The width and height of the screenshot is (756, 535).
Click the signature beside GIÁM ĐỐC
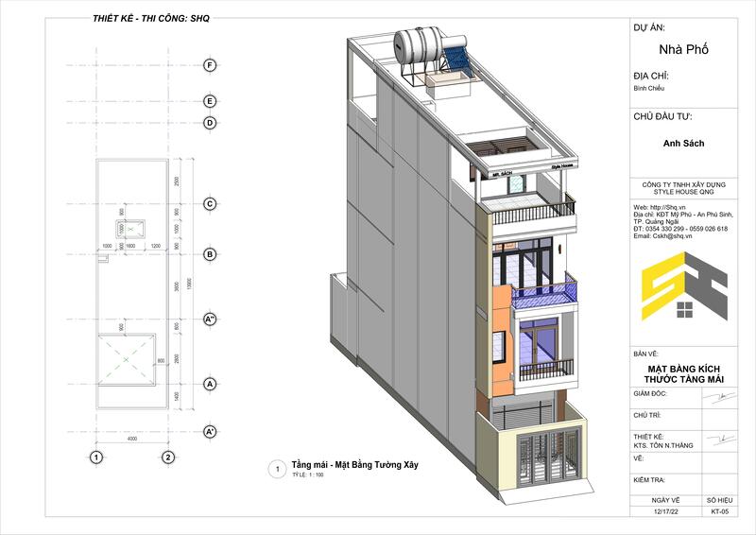[x=719, y=397]
